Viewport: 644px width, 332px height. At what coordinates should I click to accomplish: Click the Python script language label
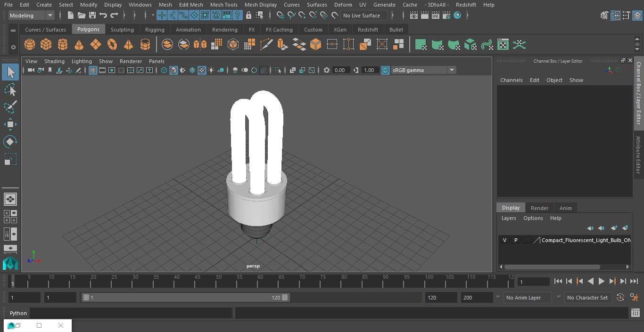[18, 313]
